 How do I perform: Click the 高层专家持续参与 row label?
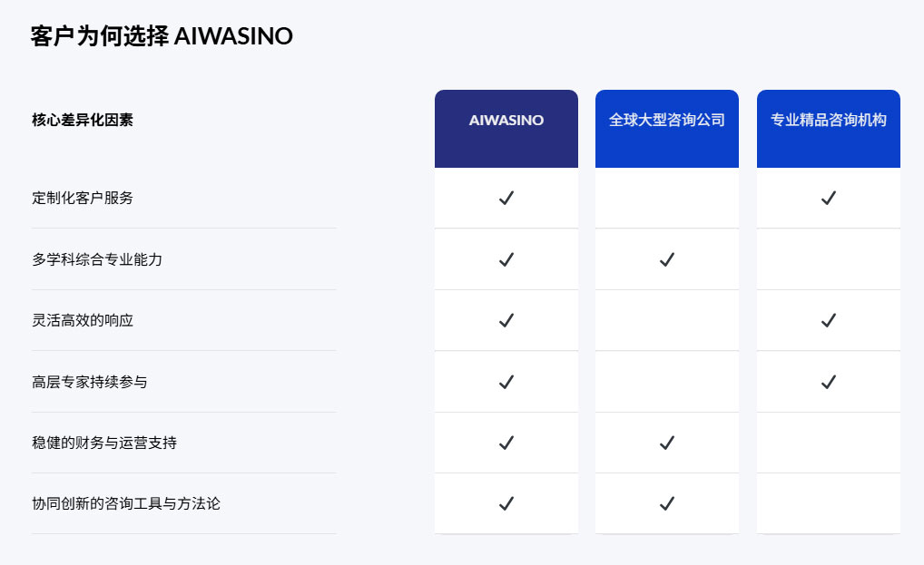(90, 382)
